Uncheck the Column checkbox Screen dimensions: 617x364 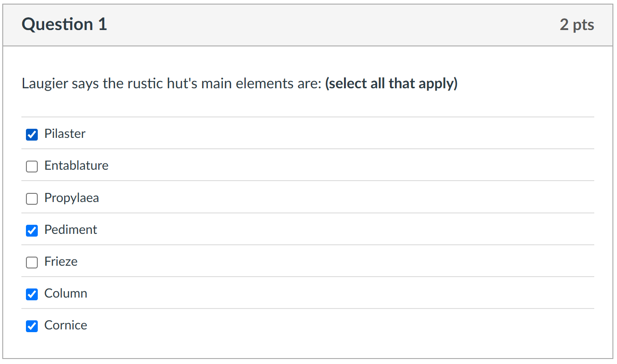31,294
